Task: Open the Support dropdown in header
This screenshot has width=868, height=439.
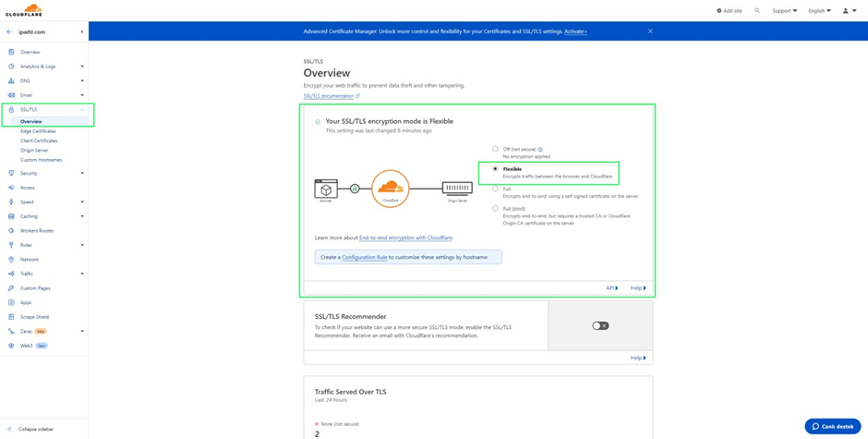Action: click(785, 10)
